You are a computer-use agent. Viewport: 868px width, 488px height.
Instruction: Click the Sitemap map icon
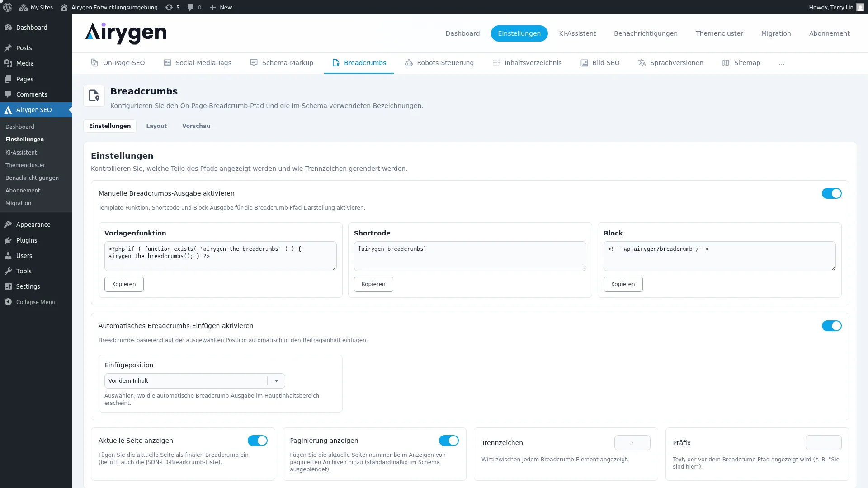[726, 63]
